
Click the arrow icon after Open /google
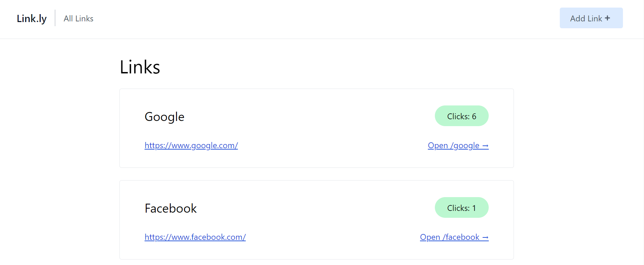485,146
